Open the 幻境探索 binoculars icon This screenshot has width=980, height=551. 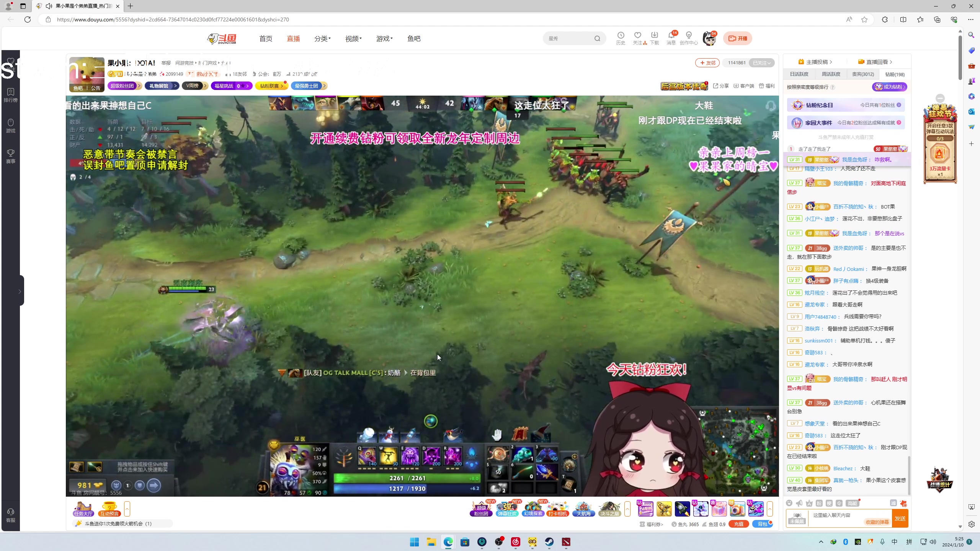[x=533, y=509]
